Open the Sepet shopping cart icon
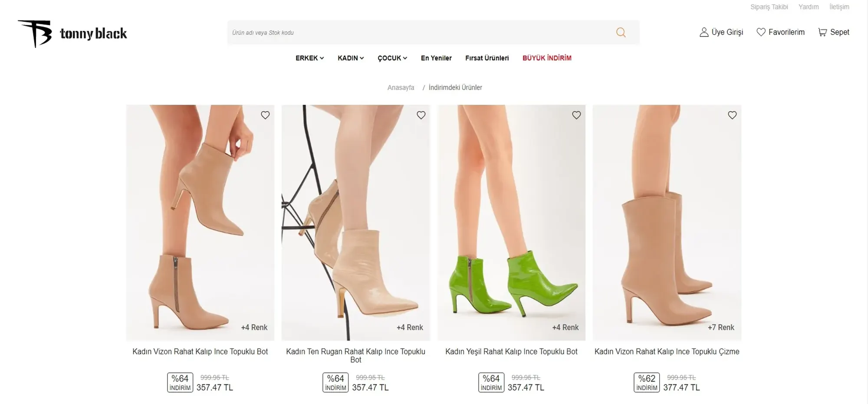 tap(822, 32)
